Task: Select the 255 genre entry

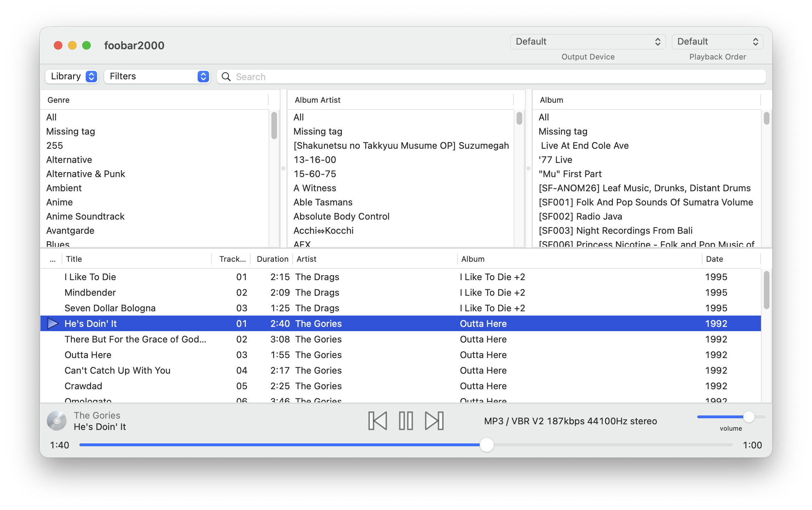Action: tap(154, 146)
